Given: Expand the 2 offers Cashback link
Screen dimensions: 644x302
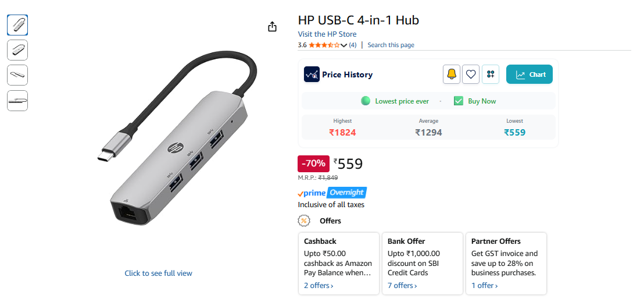Looking at the screenshot, I should [319, 286].
